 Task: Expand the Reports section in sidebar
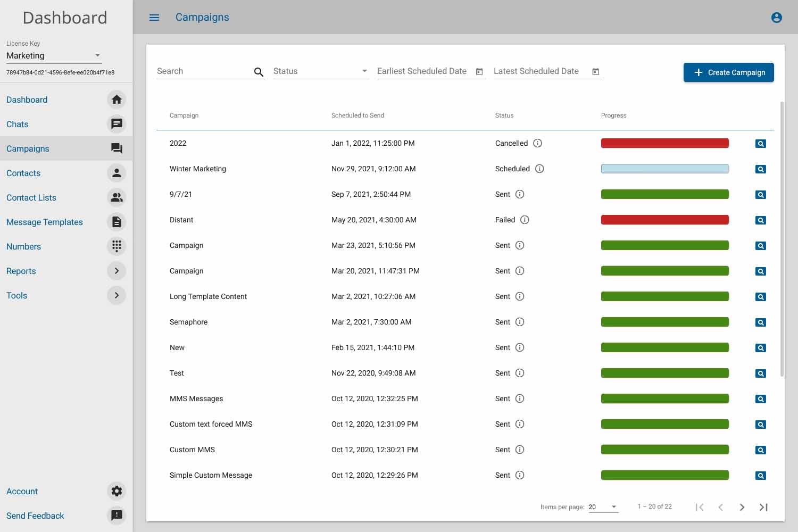pyautogui.click(x=117, y=271)
